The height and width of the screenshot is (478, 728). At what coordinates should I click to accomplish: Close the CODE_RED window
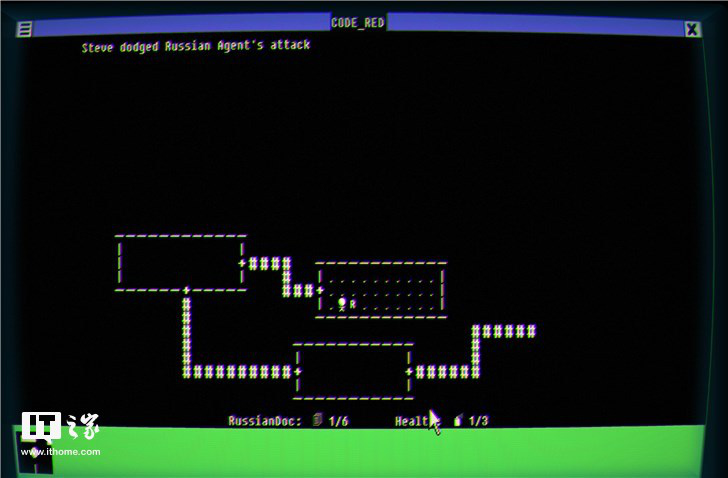point(692,30)
